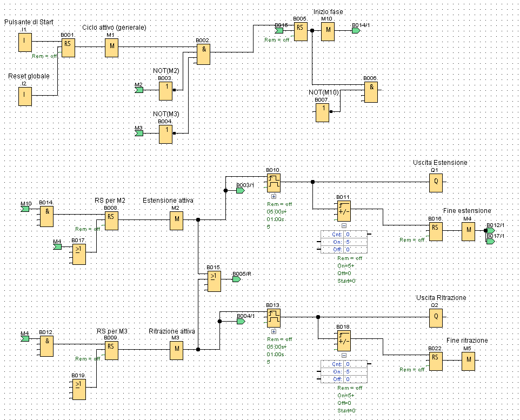Click the 'Uscita Ritrazione' label
520x420 pixels.
coord(441,298)
